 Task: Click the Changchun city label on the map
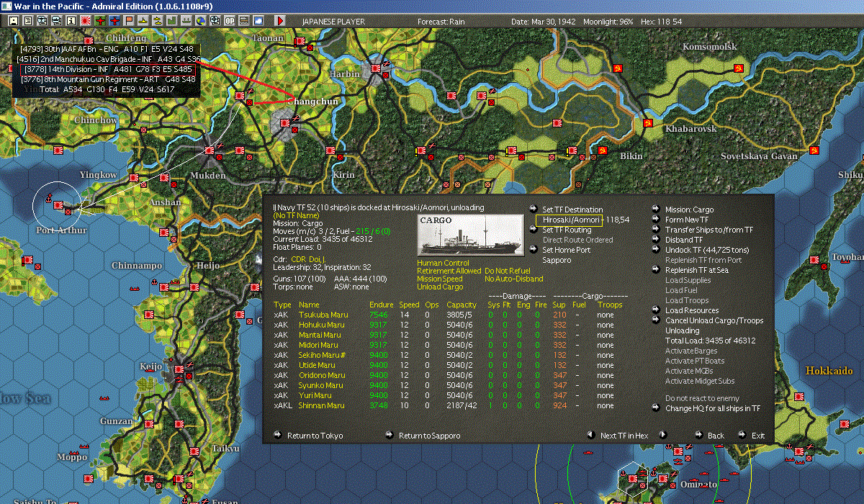click(x=313, y=102)
